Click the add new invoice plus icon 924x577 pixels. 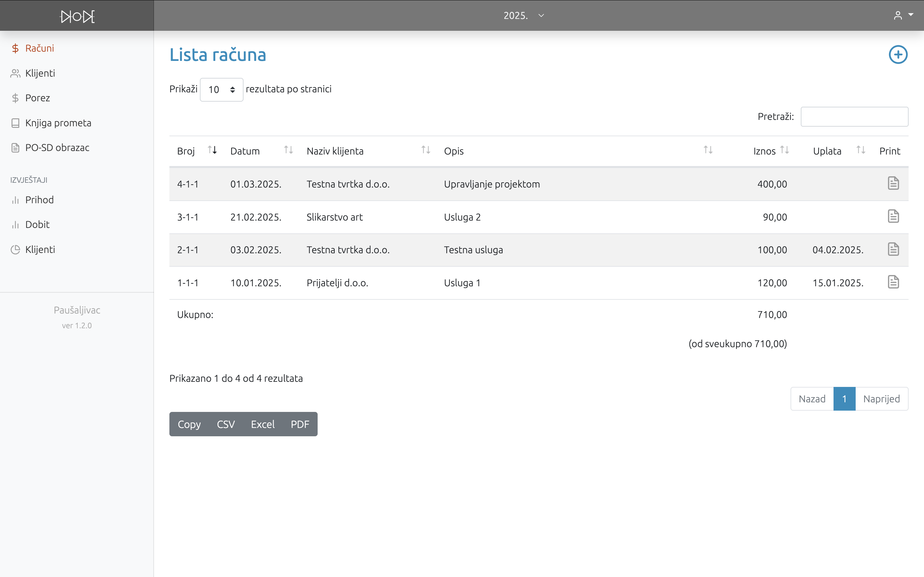point(898,54)
